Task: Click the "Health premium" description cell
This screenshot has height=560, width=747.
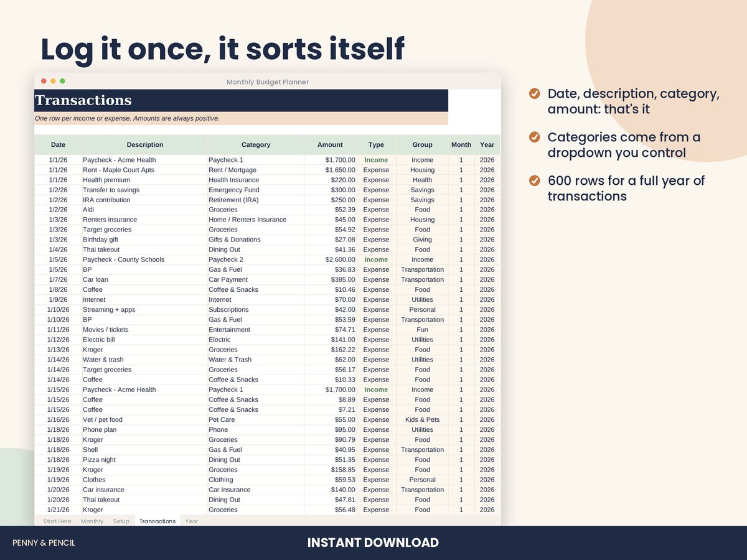Action: [145, 180]
